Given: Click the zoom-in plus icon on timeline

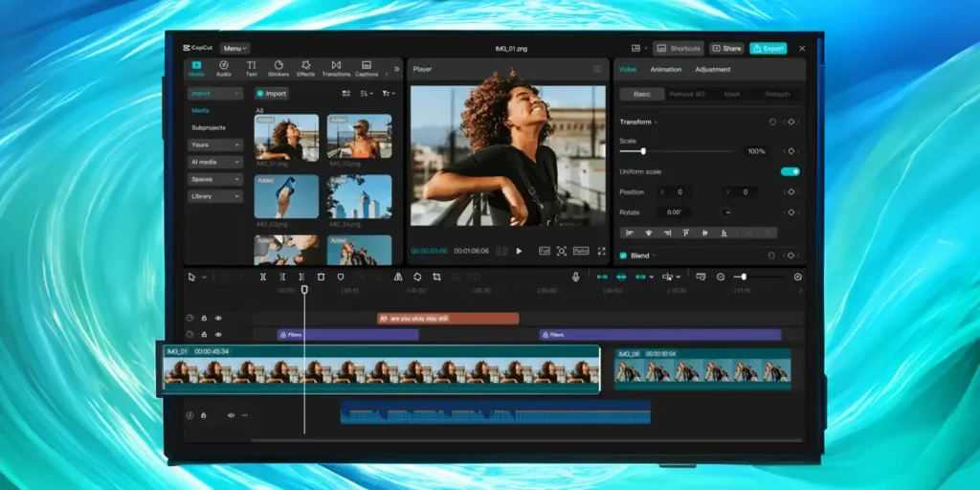Looking at the screenshot, I should [x=798, y=277].
